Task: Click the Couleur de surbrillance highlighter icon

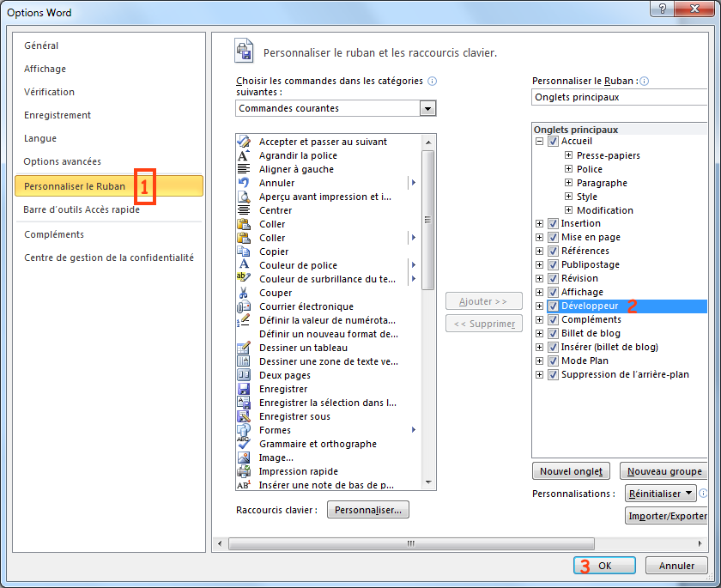Action: 244,277
